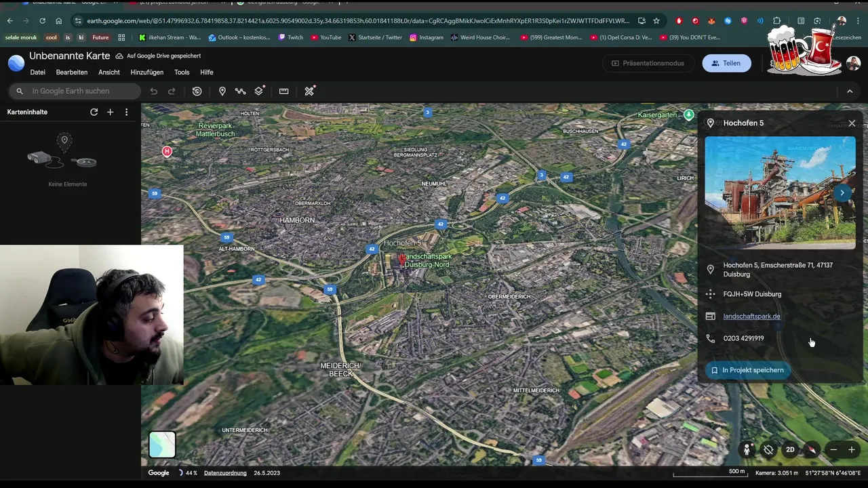
Task: Bookmark this page with the star icon
Action: tap(656, 21)
